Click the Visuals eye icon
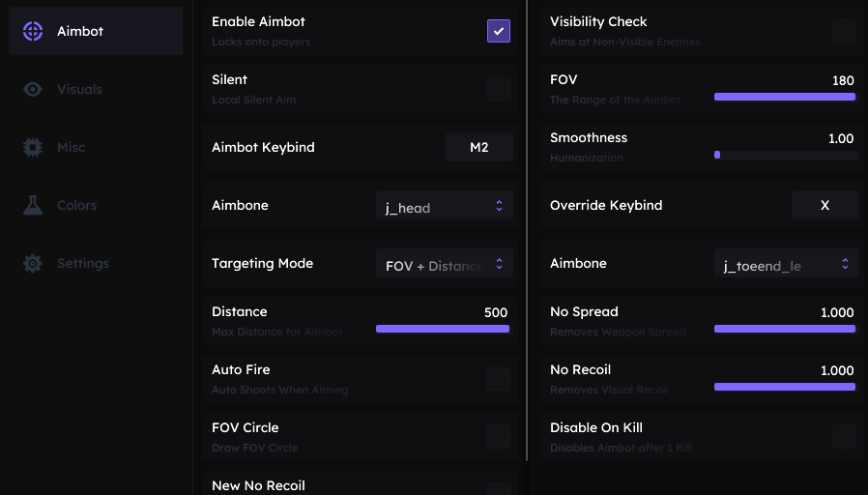 pos(33,89)
